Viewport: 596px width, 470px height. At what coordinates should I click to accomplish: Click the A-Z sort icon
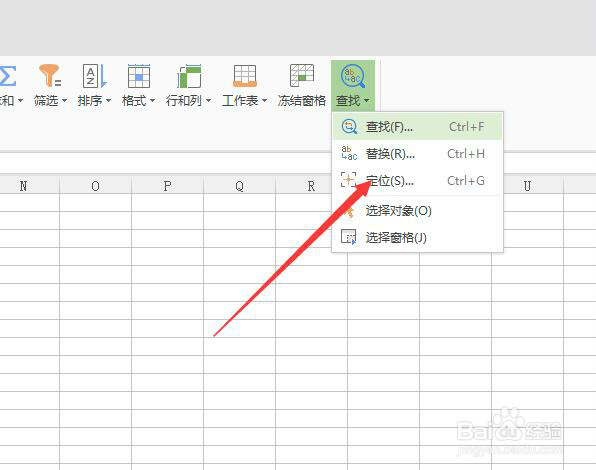click(95, 76)
